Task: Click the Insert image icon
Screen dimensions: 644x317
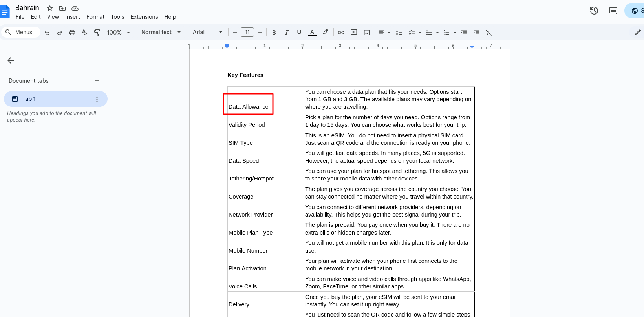Action: click(x=367, y=33)
